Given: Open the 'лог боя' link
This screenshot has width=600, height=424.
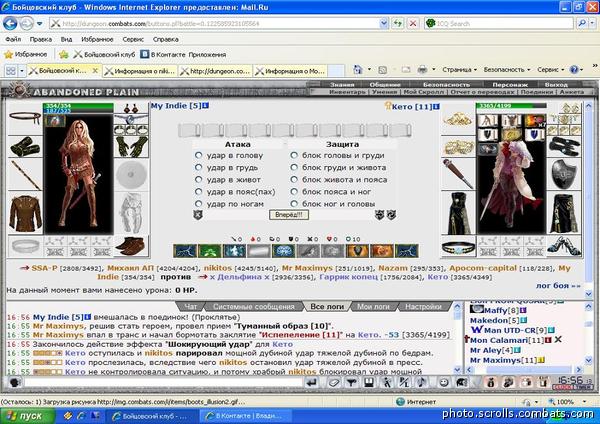Looking at the screenshot, I should (x=558, y=285).
